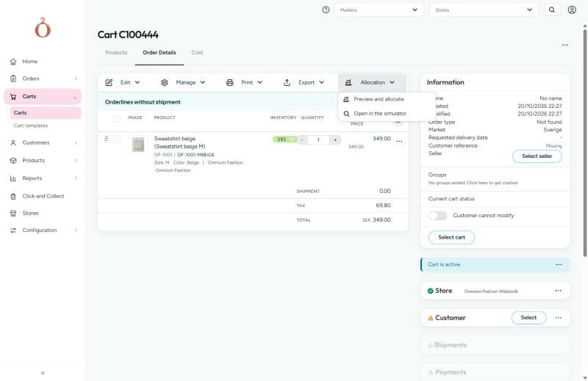Screen dimensions: 588x381
Task: Click the Products box icon
Action: 13,160
